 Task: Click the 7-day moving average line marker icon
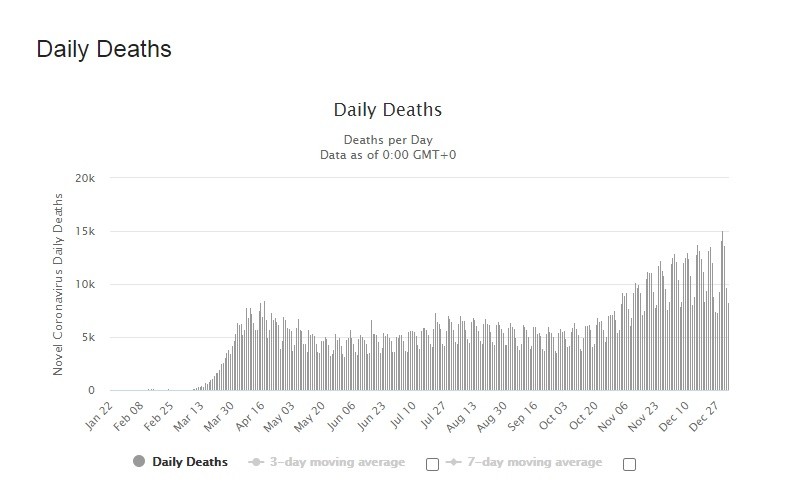(x=456, y=462)
